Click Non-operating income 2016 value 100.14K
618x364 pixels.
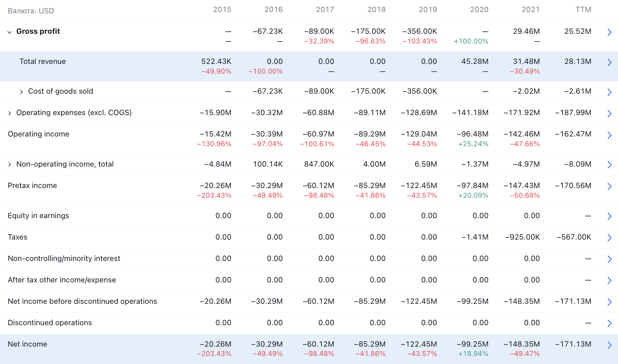coord(268,164)
